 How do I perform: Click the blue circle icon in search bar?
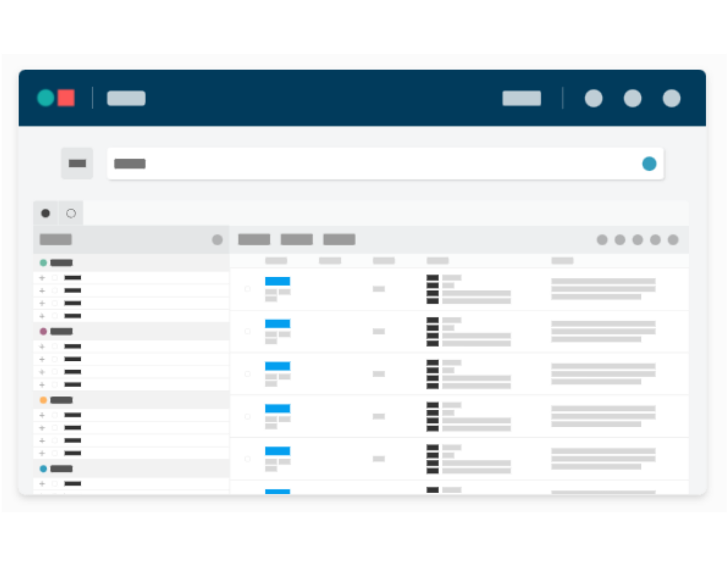[649, 164]
